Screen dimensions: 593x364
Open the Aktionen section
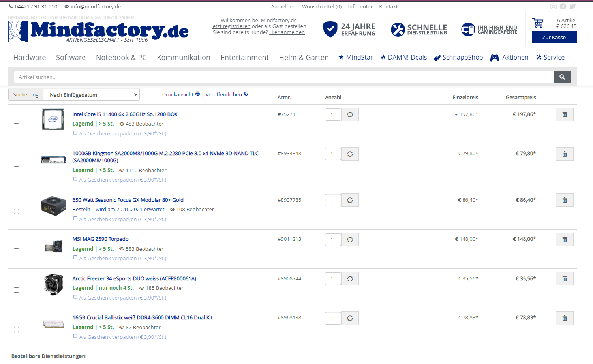tap(509, 57)
